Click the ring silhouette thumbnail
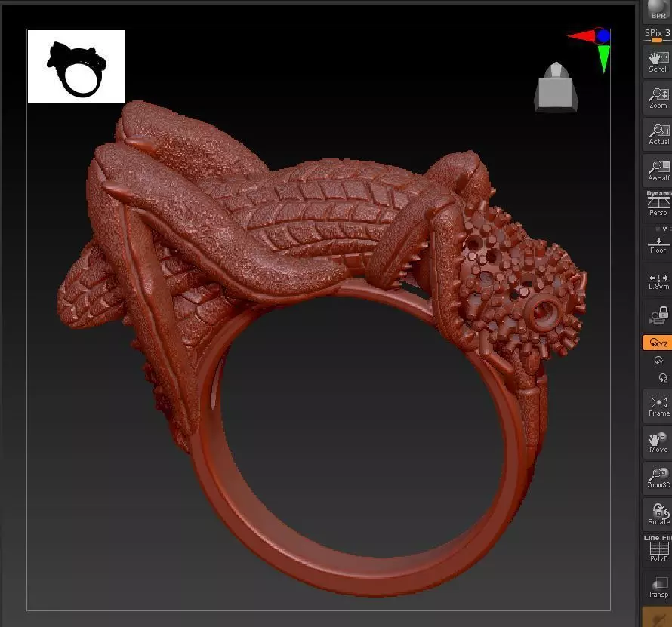Image resolution: width=672 pixels, height=627 pixels. click(76, 66)
